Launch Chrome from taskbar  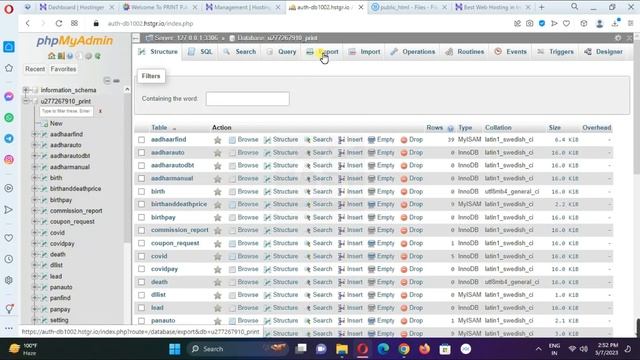pos(404,349)
